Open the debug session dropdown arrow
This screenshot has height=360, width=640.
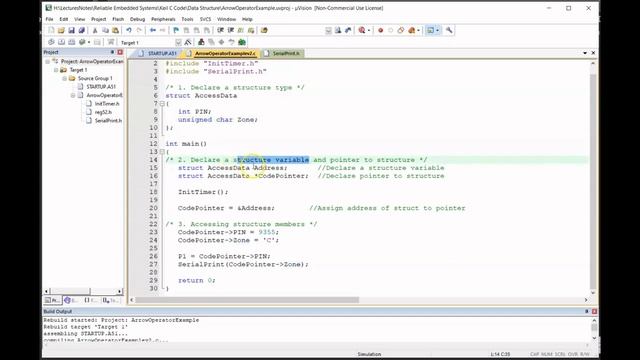click(369, 30)
